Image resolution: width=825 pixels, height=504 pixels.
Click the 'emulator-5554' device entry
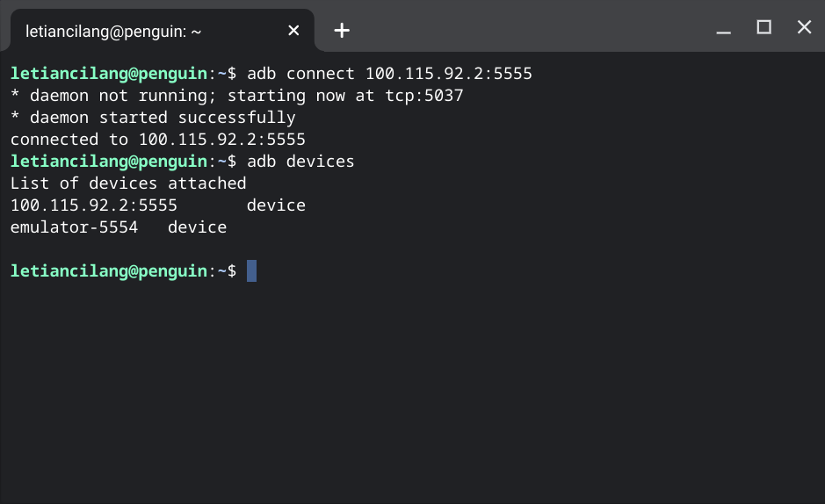point(74,227)
